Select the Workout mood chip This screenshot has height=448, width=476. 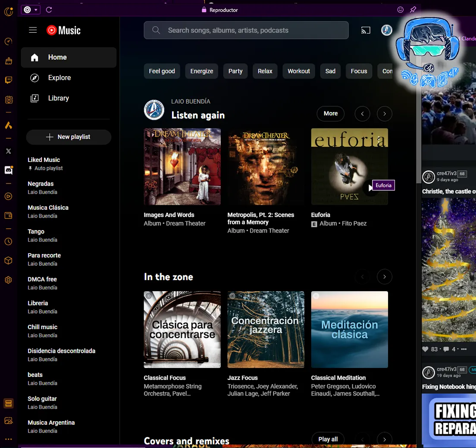point(299,71)
